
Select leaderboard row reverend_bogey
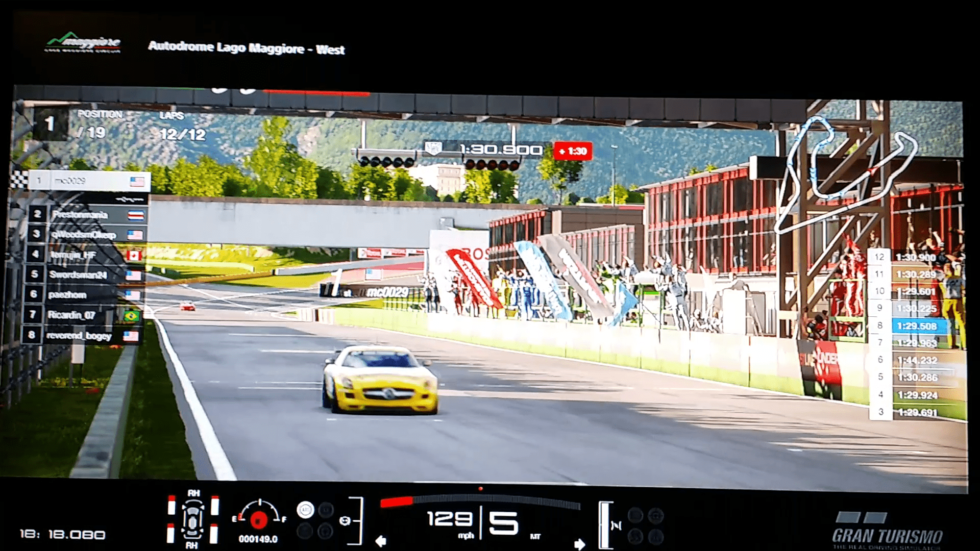coord(81,336)
